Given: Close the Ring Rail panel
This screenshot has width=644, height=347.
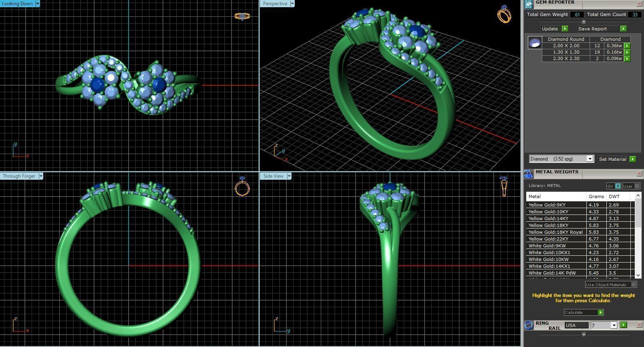Looking at the screenshot, I should 639,325.
